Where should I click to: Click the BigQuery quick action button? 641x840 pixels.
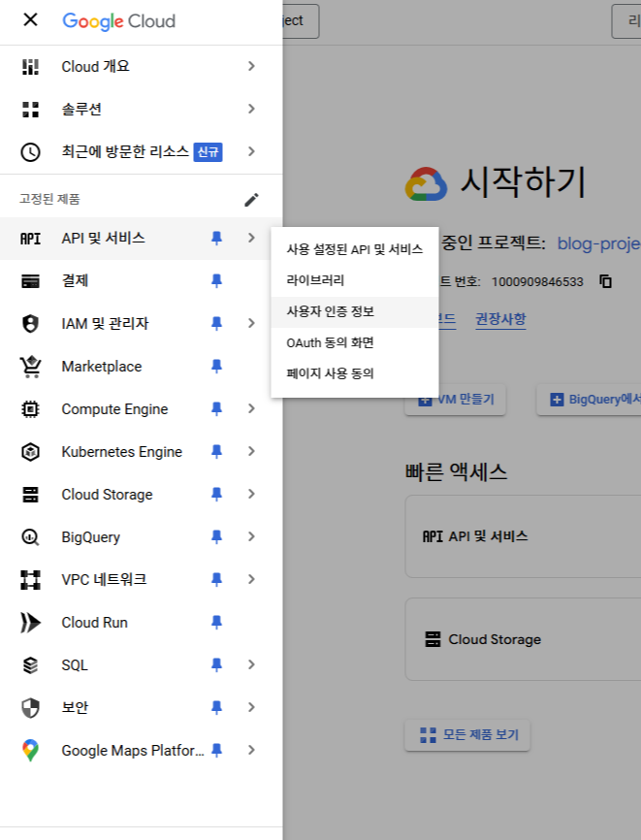[x=589, y=400]
